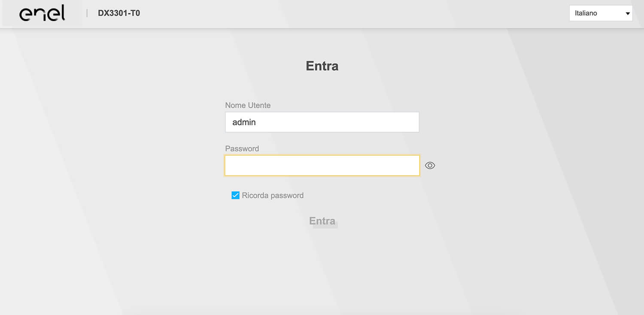Screen dimensions: 644x315
Task: Click the language selector's down arrow
Action: [628, 14]
